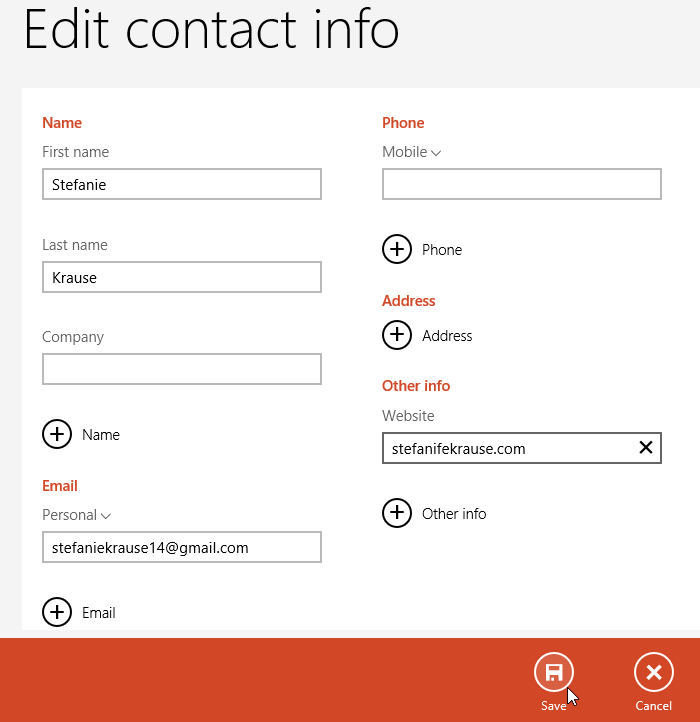The height and width of the screenshot is (722, 700).
Task: Click the plus icon beside Name
Action: pyautogui.click(x=57, y=434)
